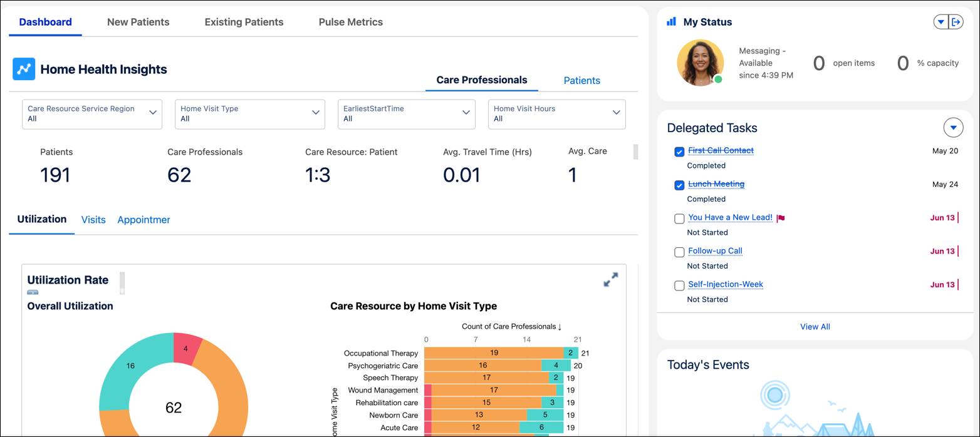Click the green availability status dot
The height and width of the screenshot is (437, 980).
[x=718, y=80]
